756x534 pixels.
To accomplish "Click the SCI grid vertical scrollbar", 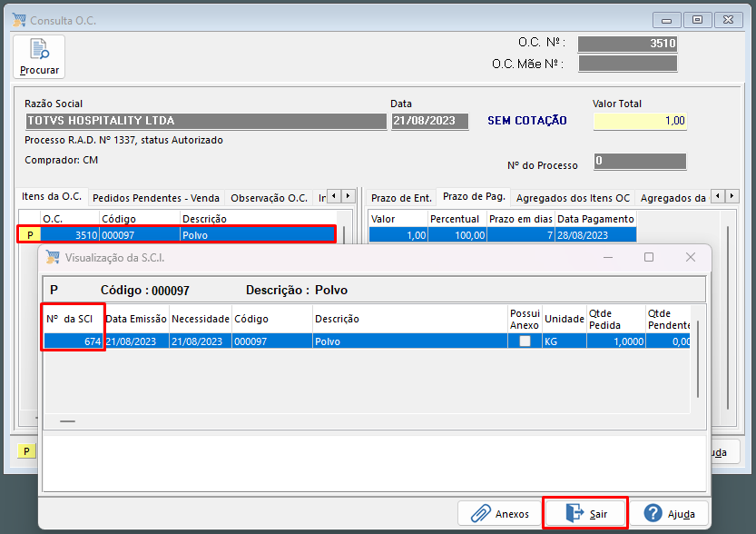I will tap(698, 360).
